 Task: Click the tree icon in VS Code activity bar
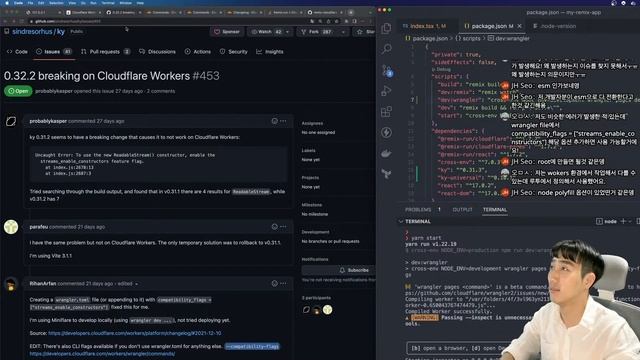tap(386, 174)
